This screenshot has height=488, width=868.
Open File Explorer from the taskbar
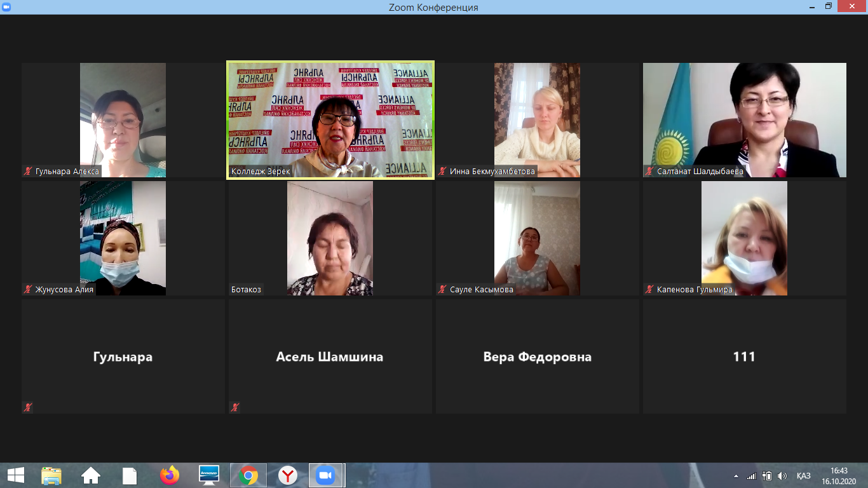[51, 475]
